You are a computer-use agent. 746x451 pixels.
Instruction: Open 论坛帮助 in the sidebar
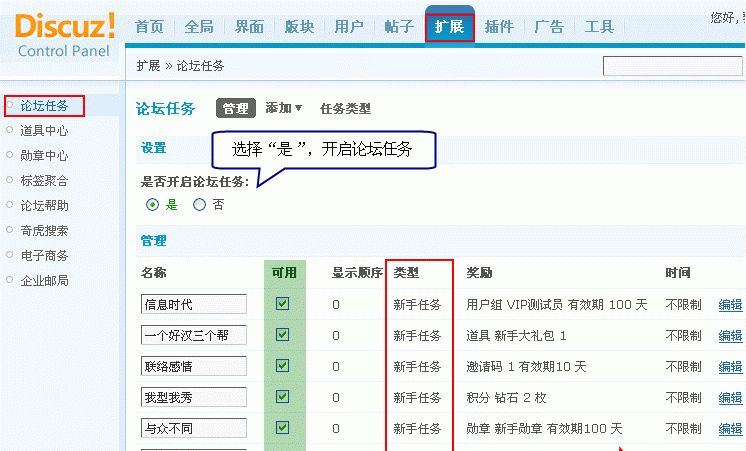point(44,206)
